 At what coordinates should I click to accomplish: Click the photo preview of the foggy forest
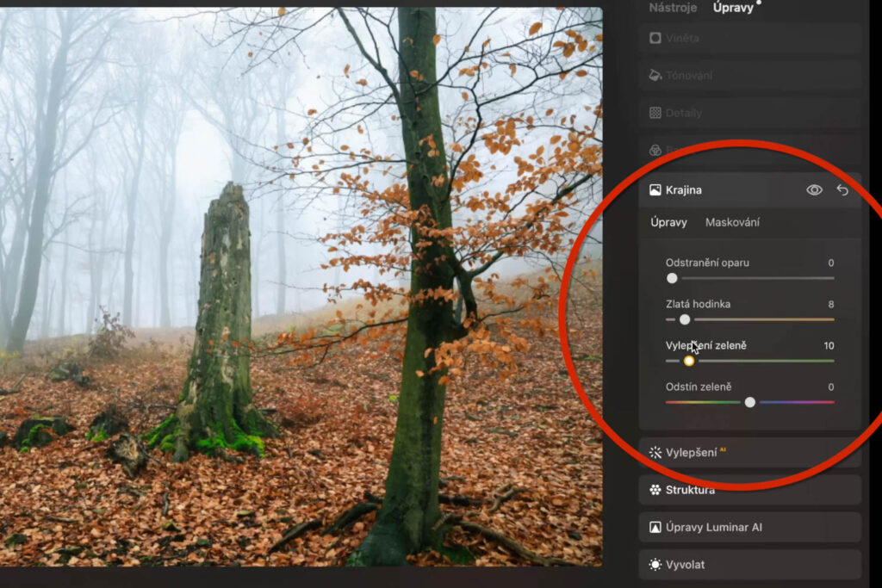tap(301, 293)
